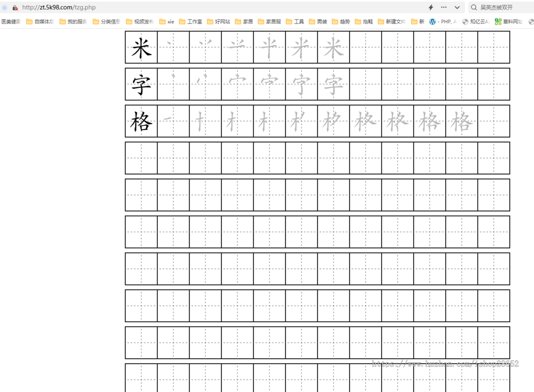Open the 好网站 bookmark folder
This screenshot has height=392, width=534.
[x=218, y=21]
